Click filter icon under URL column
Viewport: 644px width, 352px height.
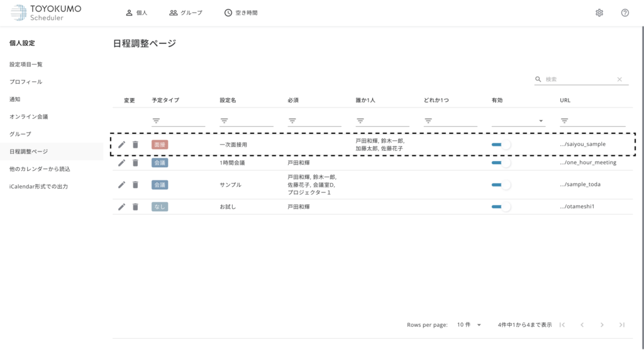tap(564, 121)
